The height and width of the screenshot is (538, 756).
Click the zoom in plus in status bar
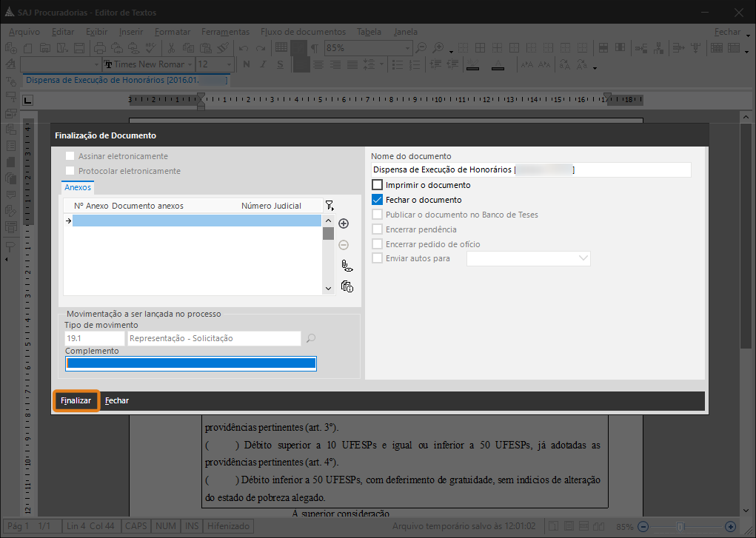[730, 526]
